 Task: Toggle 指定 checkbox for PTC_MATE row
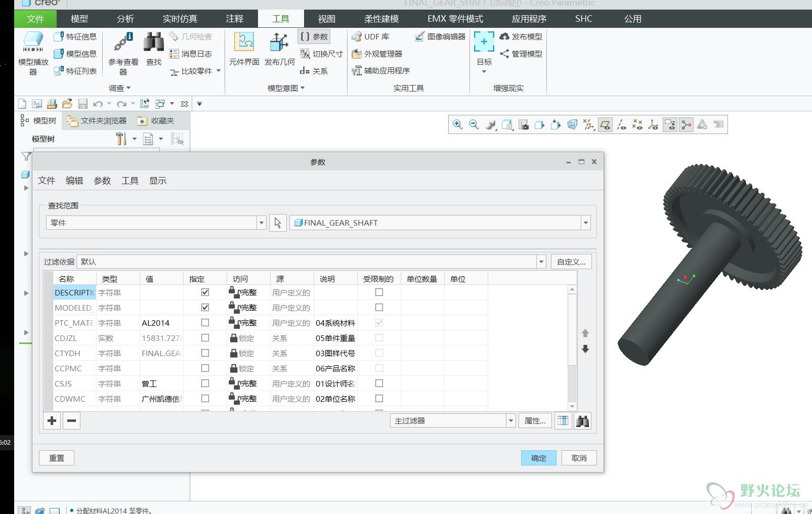tap(205, 322)
